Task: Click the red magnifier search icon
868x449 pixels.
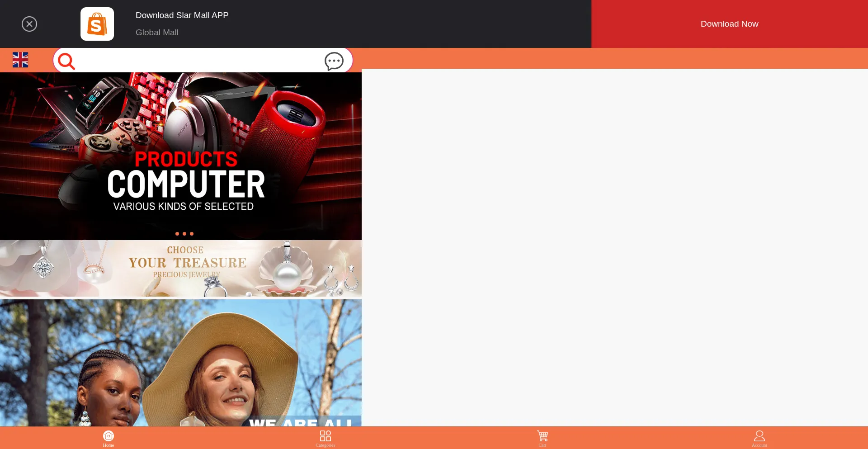Action: 66,61
